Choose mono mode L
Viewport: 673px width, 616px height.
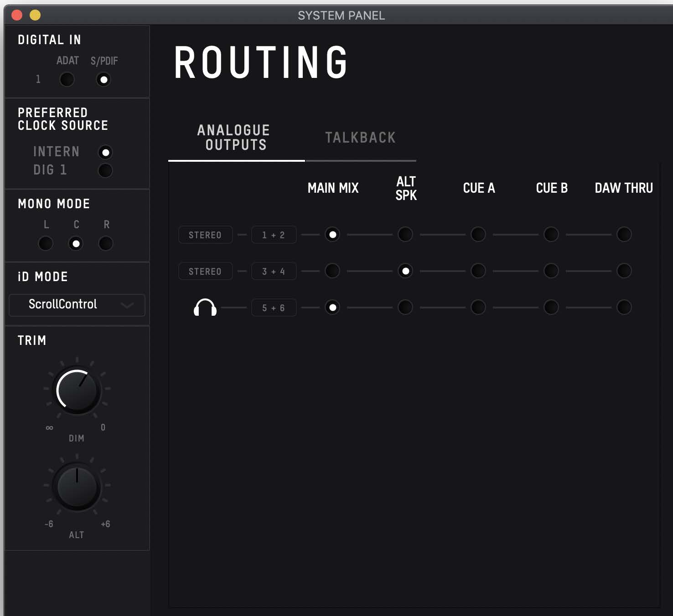point(46,243)
